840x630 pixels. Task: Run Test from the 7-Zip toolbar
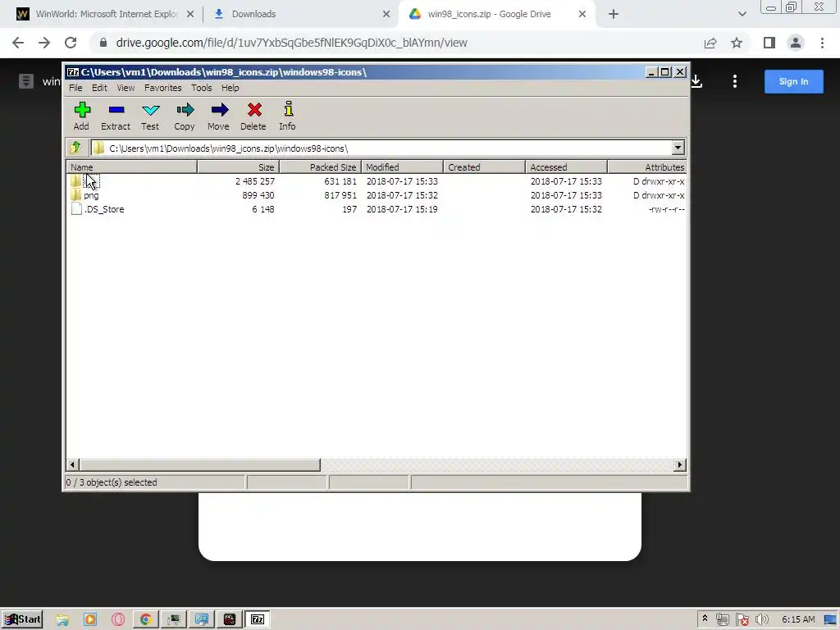tap(150, 116)
